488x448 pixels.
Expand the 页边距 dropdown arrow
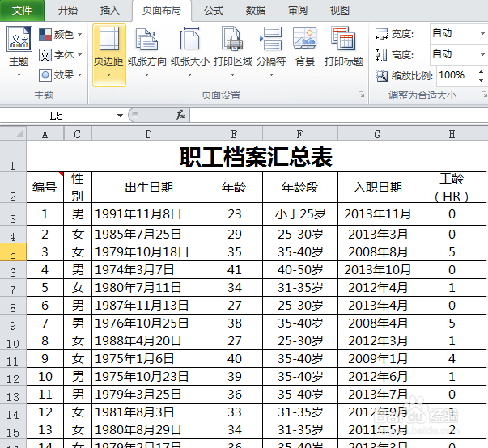(109, 75)
